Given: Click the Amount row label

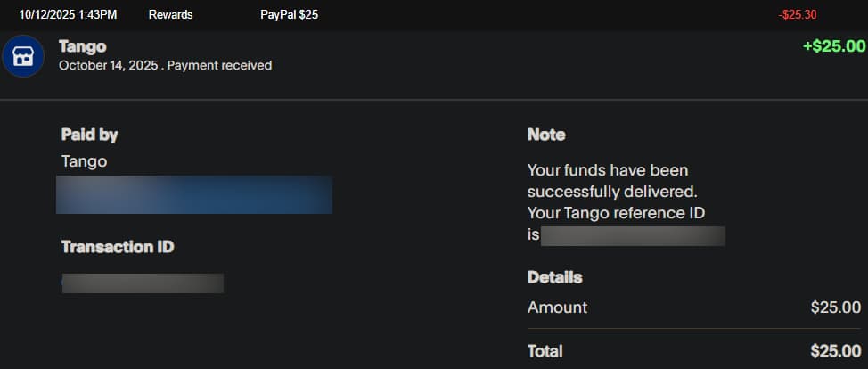Looking at the screenshot, I should [557, 307].
